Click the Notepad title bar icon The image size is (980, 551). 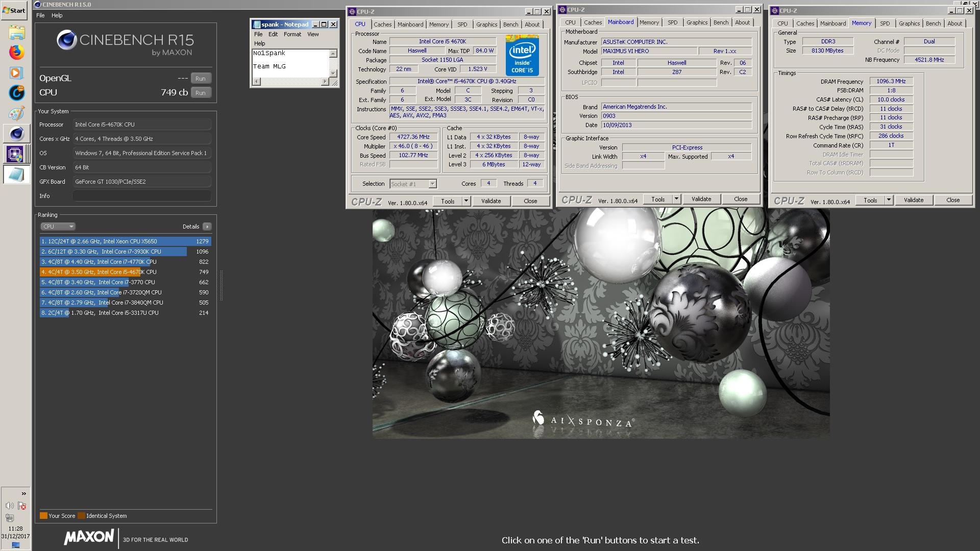256,24
